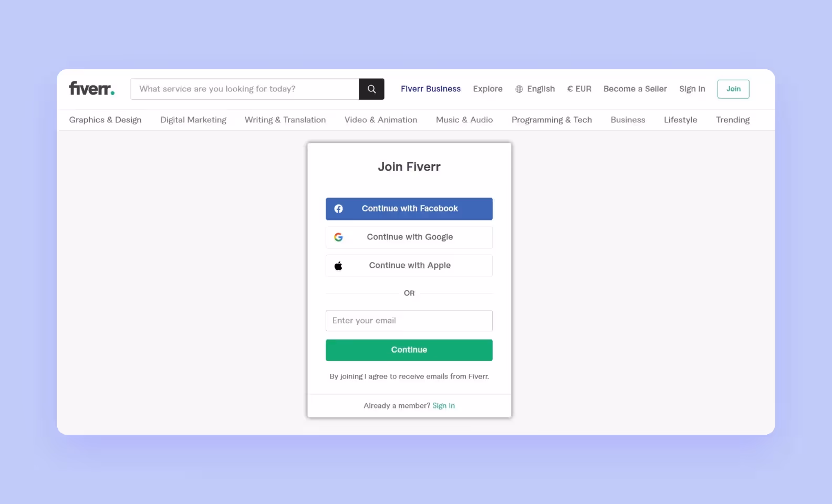The width and height of the screenshot is (832, 504).
Task: Click the globe icon beside English
Action: coord(519,89)
